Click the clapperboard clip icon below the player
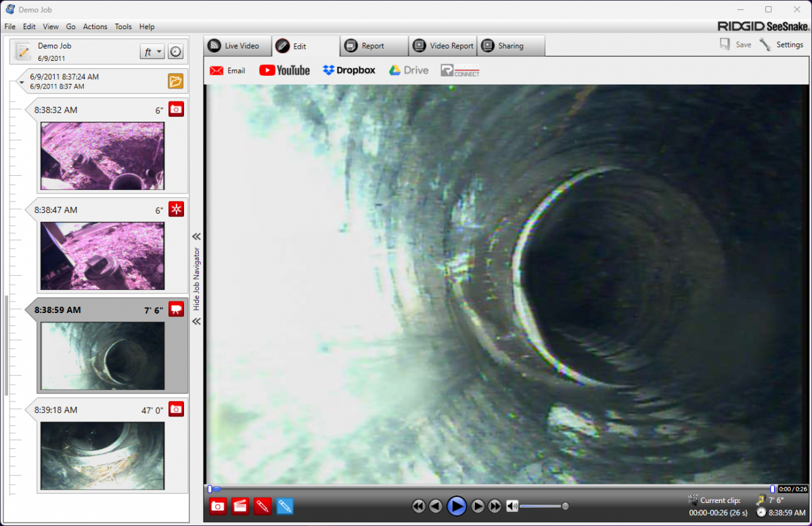Image resolution: width=812 pixels, height=526 pixels. [x=240, y=506]
